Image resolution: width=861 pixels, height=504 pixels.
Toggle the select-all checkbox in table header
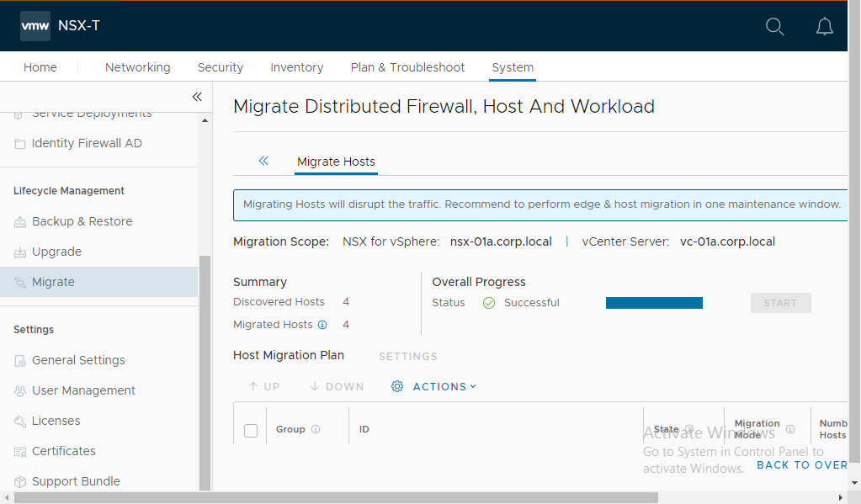pos(251,431)
